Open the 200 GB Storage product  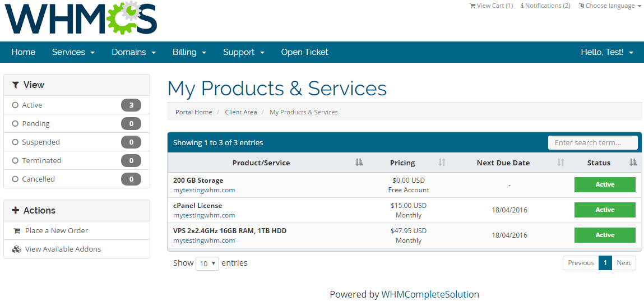click(198, 180)
